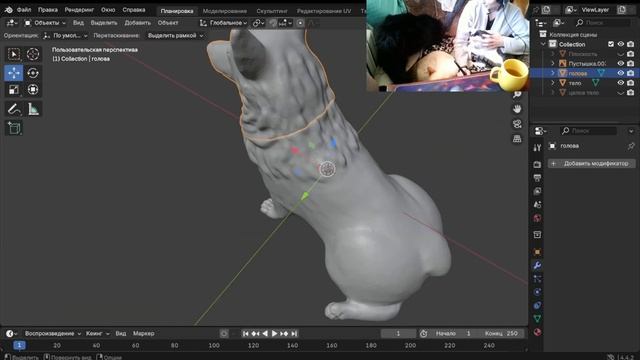The image size is (640, 360).
Task: Open the Modifiers wrench tab
Action: [537, 265]
